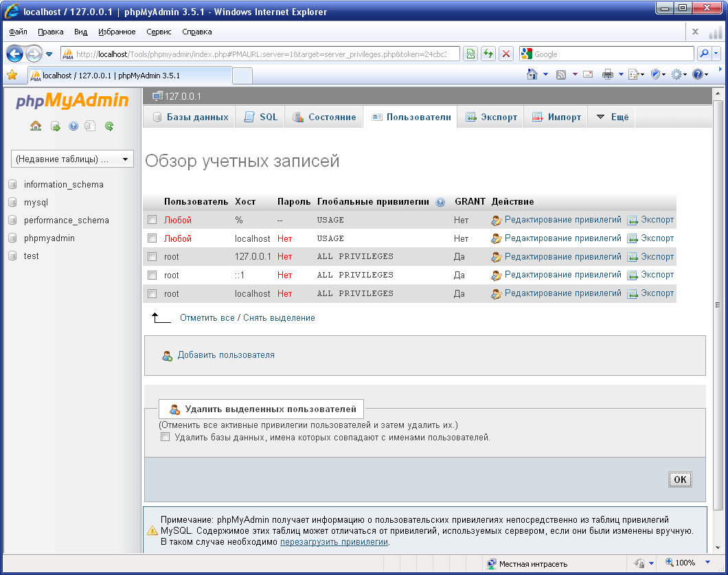Open phpmyadmin database in sidebar

tap(49, 238)
